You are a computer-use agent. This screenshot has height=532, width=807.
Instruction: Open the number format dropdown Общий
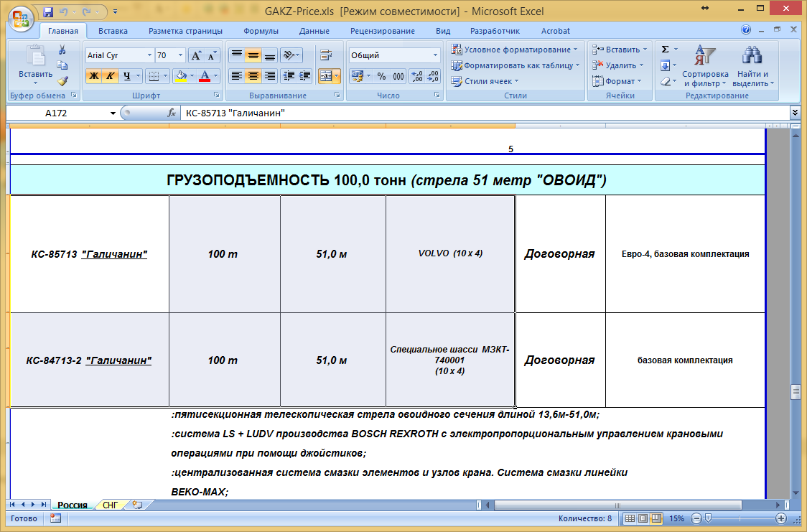click(435, 55)
